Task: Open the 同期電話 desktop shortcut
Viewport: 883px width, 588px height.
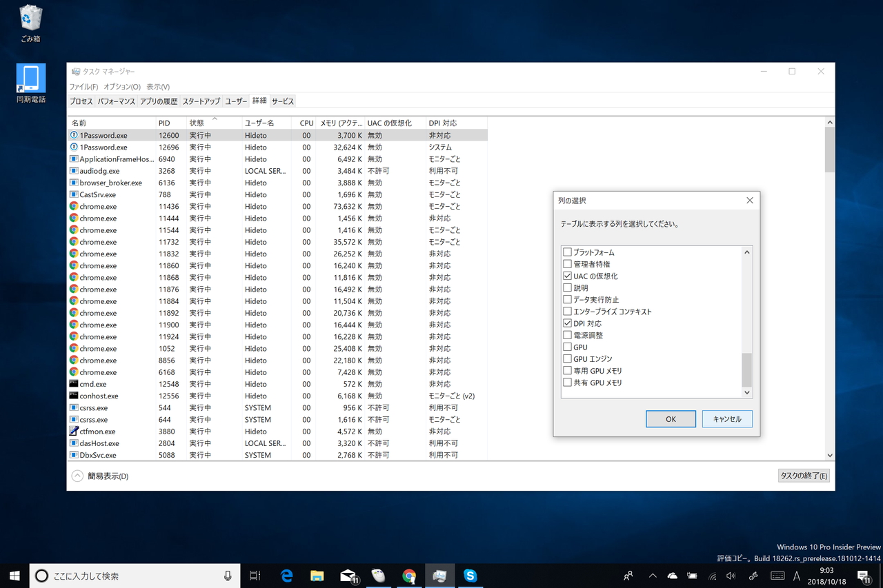Action: click(x=31, y=84)
